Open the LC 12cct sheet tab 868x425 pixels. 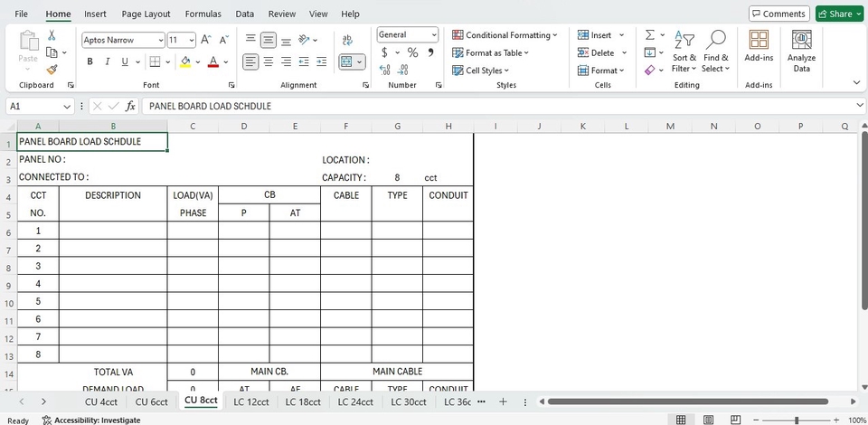tap(251, 401)
